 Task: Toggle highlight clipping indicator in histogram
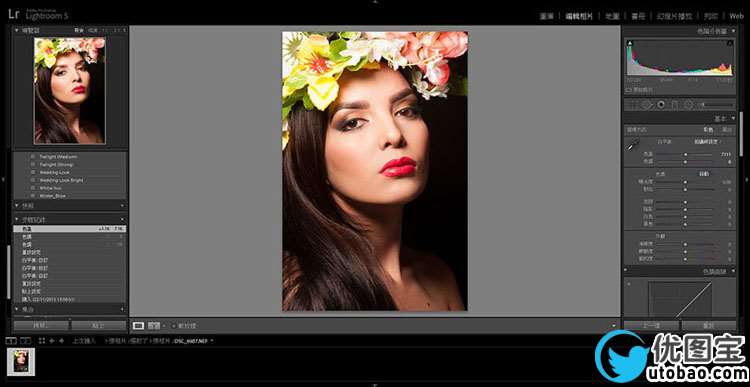[730, 44]
